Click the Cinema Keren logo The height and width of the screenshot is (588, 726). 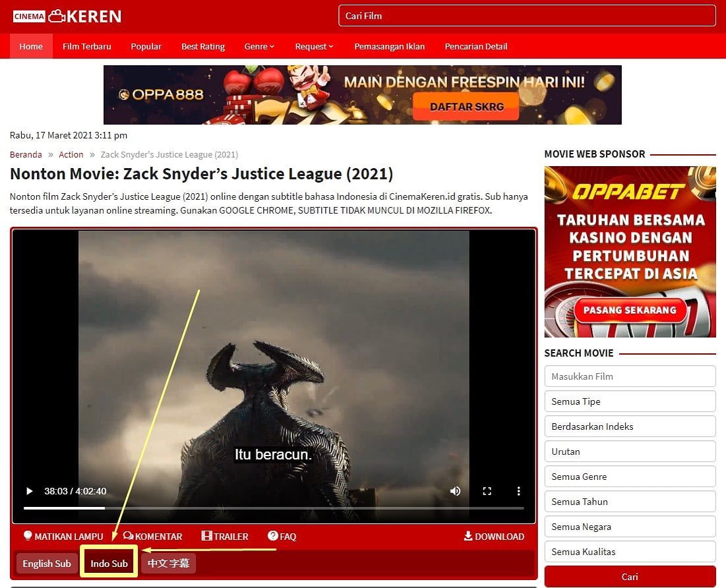click(x=67, y=16)
